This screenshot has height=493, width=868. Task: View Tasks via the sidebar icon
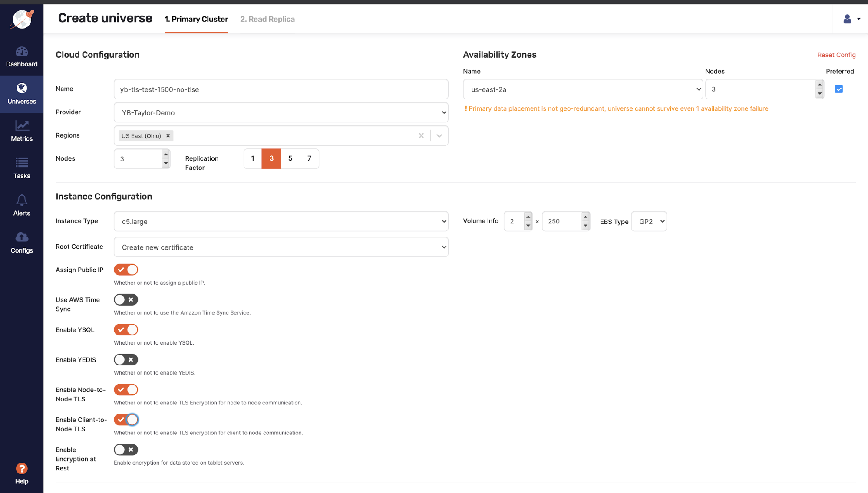pyautogui.click(x=21, y=168)
